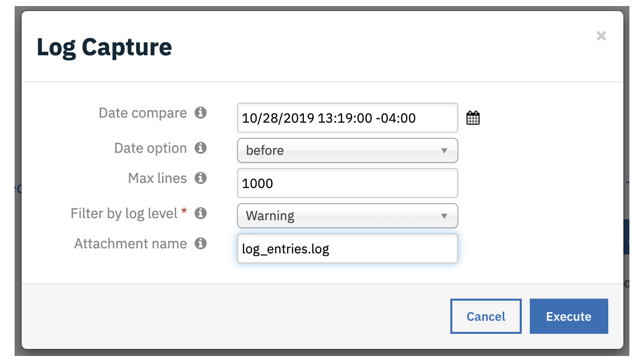Click the Log Capture dialog title

click(104, 47)
